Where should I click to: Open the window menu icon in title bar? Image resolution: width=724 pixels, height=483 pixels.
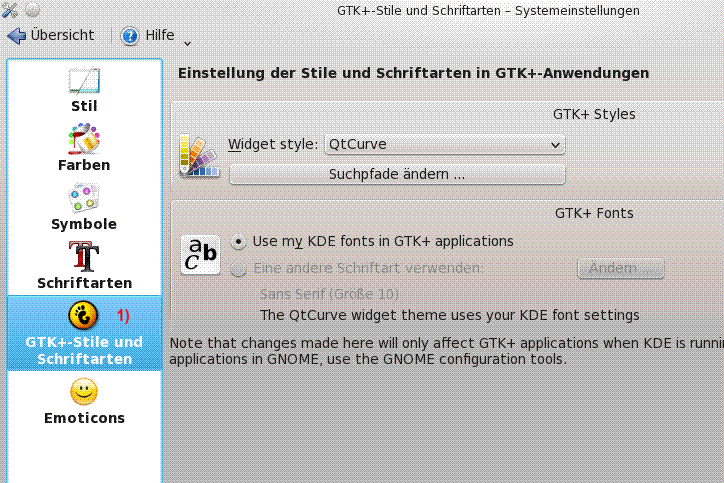10,10
